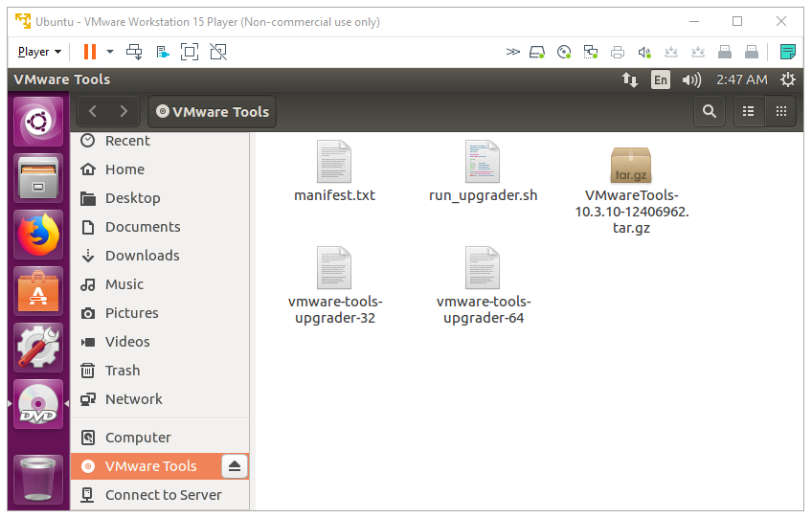Switch to list view
The image size is (812, 518).
coord(748,111)
